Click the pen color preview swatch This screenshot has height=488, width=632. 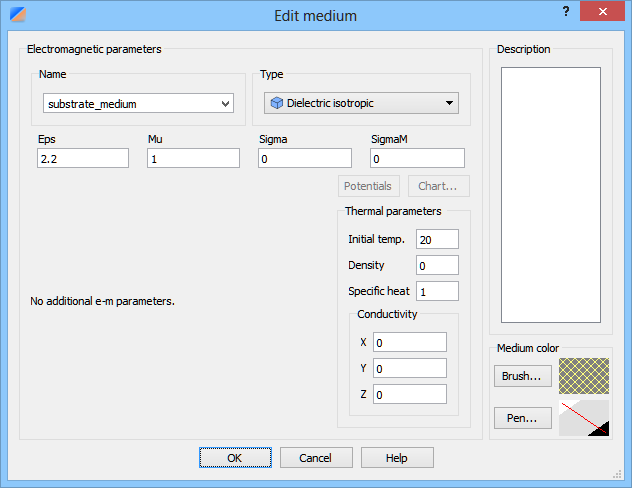click(584, 418)
